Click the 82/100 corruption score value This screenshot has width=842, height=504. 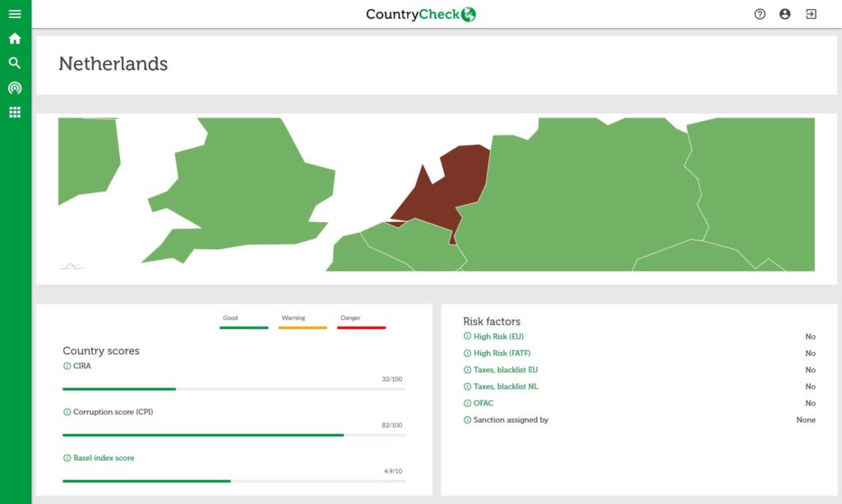[x=392, y=425]
